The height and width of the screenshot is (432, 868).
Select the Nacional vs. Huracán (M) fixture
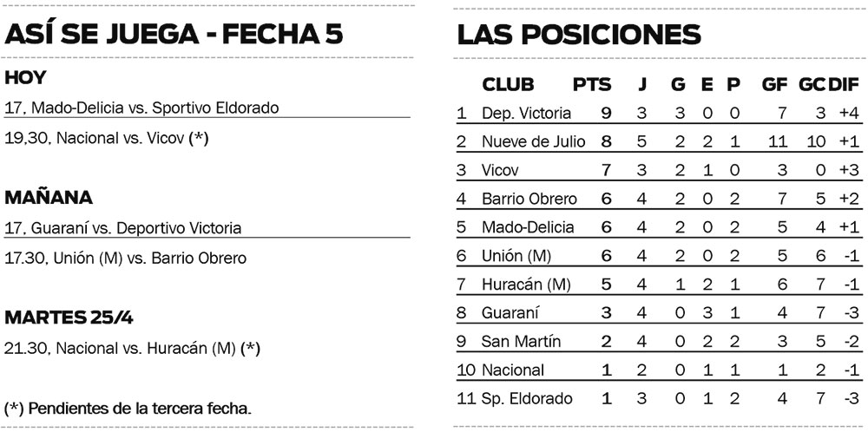pos(132,348)
